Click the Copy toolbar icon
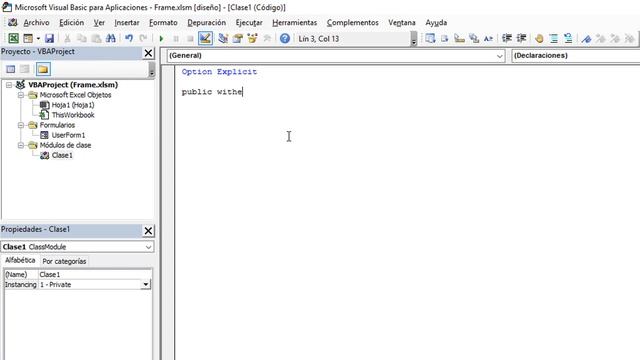Image resolution: width=640 pixels, height=360 pixels. (x=82, y=38)
